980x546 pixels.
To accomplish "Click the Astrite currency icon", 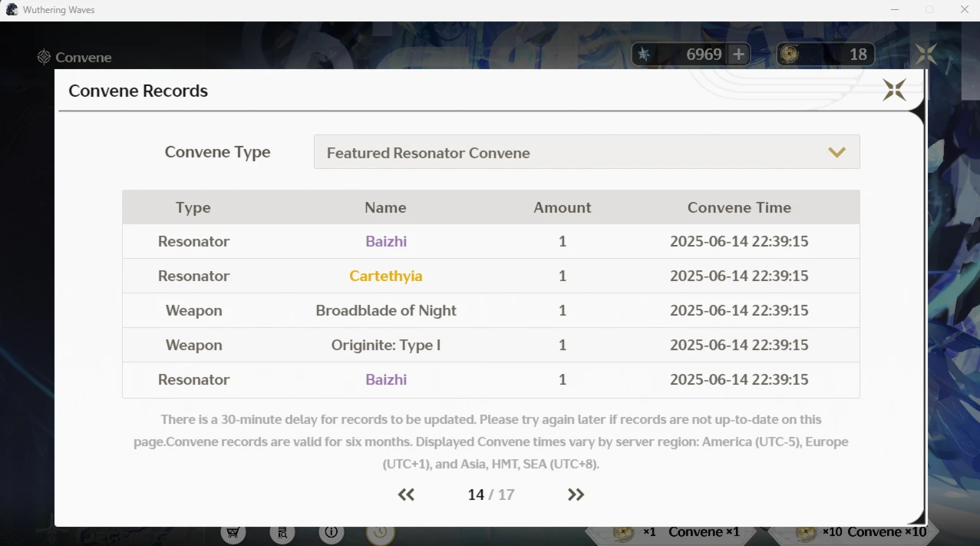I will pyautogui.click(x=644, y=54).
